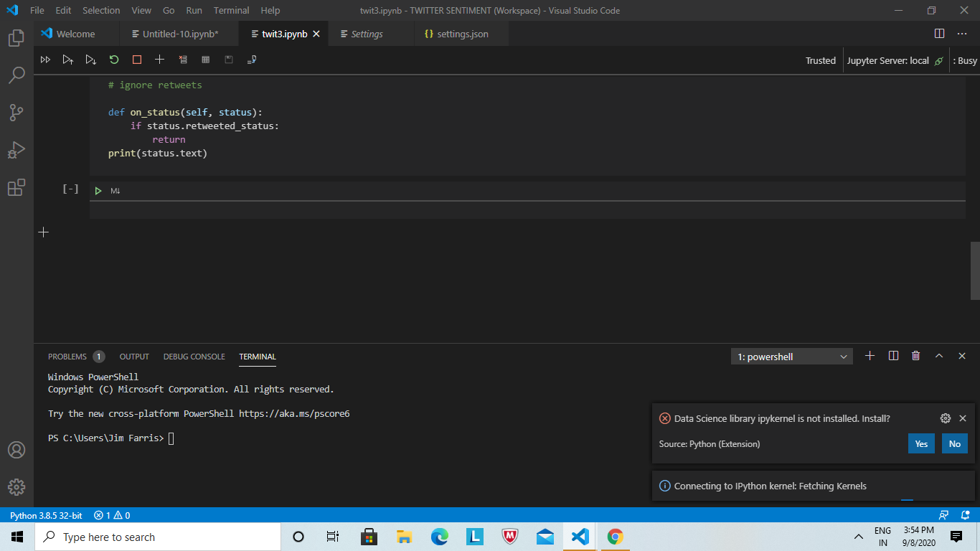Open notifications bell in status bar

[x=965, y=515]
